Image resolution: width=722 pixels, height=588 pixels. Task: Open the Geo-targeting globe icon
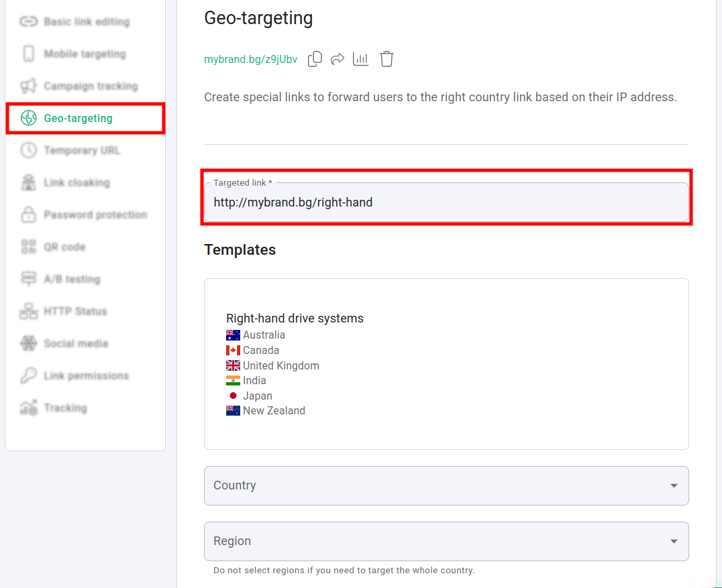click(x=28, y=118)
